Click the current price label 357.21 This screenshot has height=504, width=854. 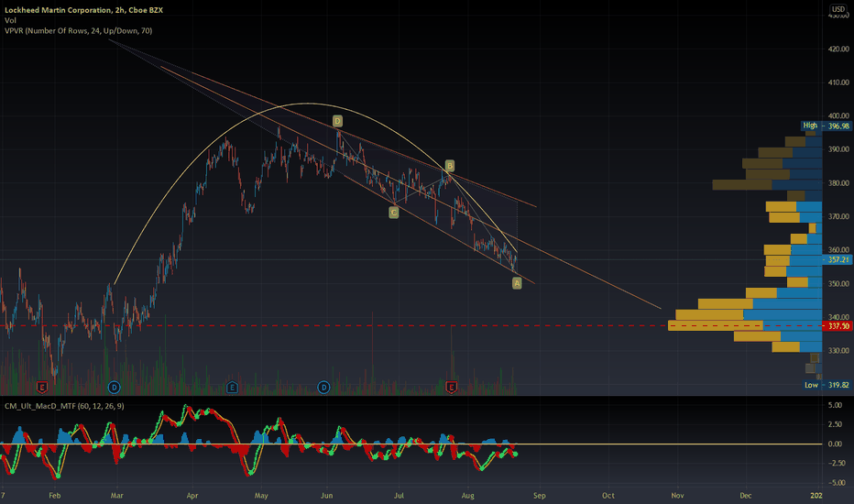pos(838,260)
